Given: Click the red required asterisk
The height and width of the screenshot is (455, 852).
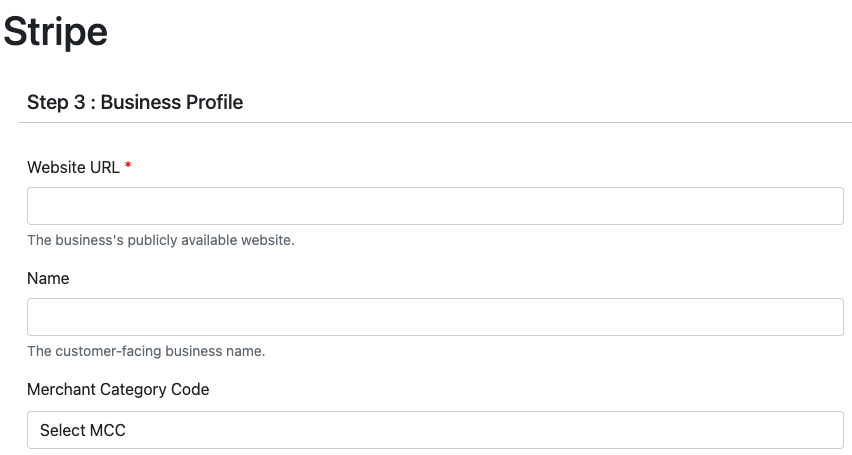Looking at the screenshot, I should pyautogui.click(x=128, y=167).
